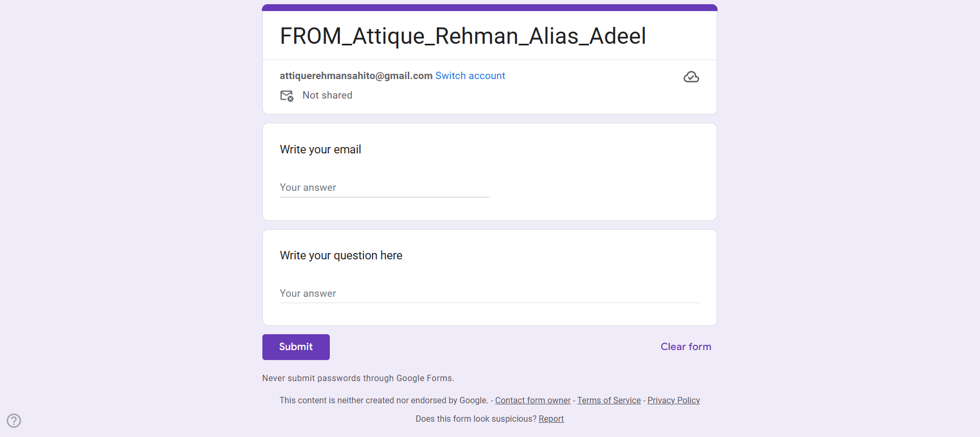Click the form title FROM_Attique_Rehman_Alias_Adeel
The height and width of the screenshot is (437, 980).
pos(463,36)
